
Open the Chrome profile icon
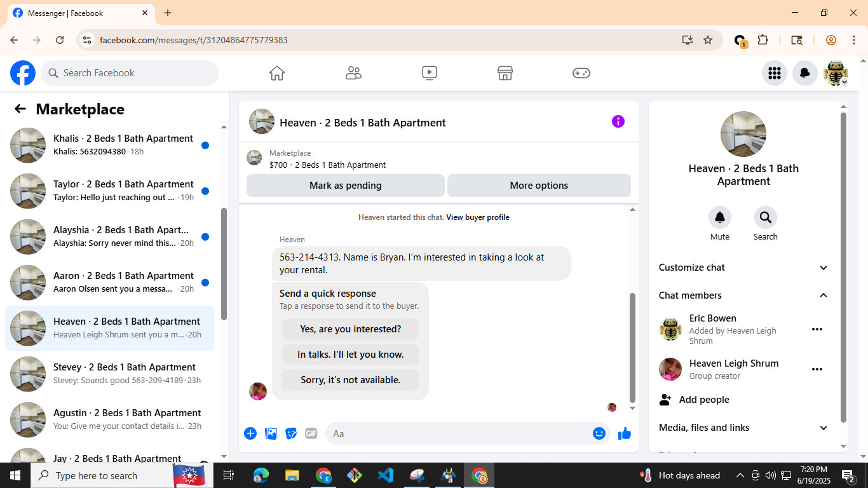pos(831,40)
